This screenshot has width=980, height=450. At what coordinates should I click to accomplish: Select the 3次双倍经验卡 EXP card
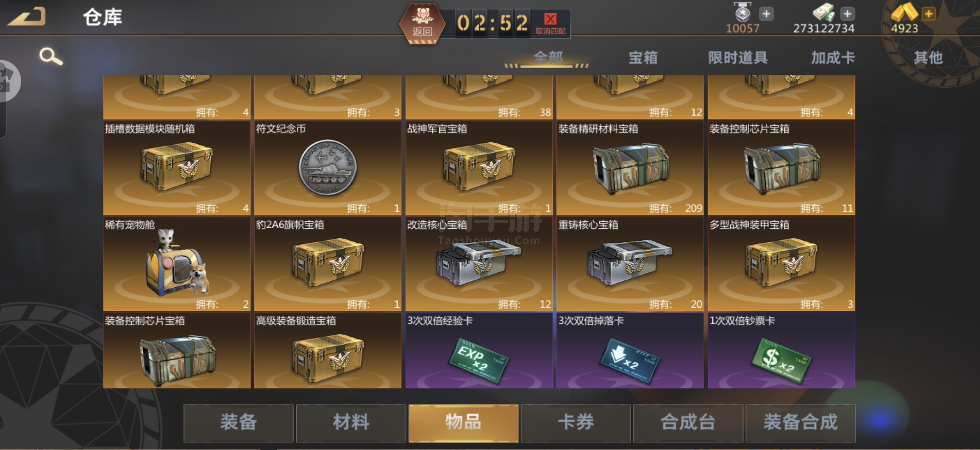479,351
